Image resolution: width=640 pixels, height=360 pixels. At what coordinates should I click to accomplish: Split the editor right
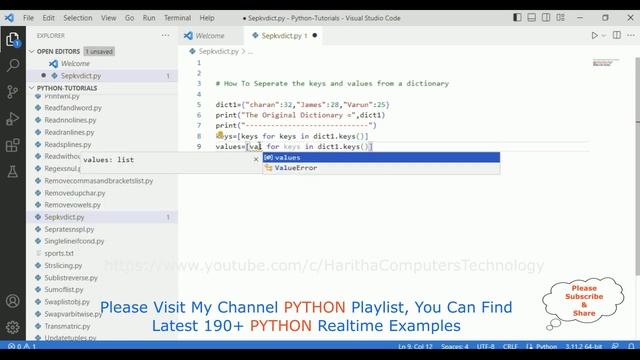click(x=617, y=36)
